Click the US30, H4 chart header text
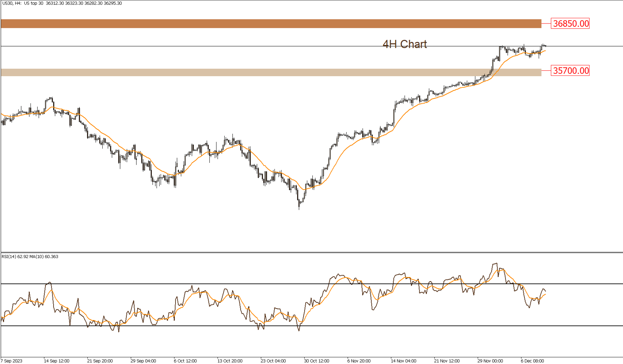This screenshot has height=364, width=623. pos(62,3)
